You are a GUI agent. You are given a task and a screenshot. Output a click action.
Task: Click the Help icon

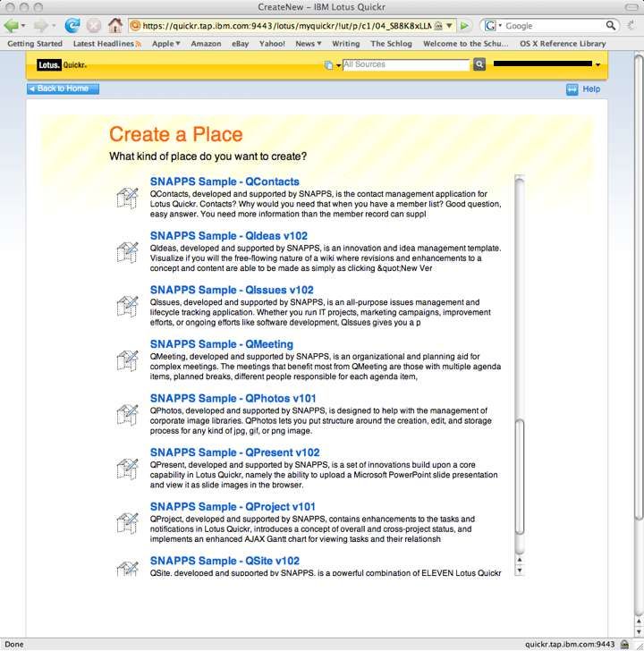point(572,89)
